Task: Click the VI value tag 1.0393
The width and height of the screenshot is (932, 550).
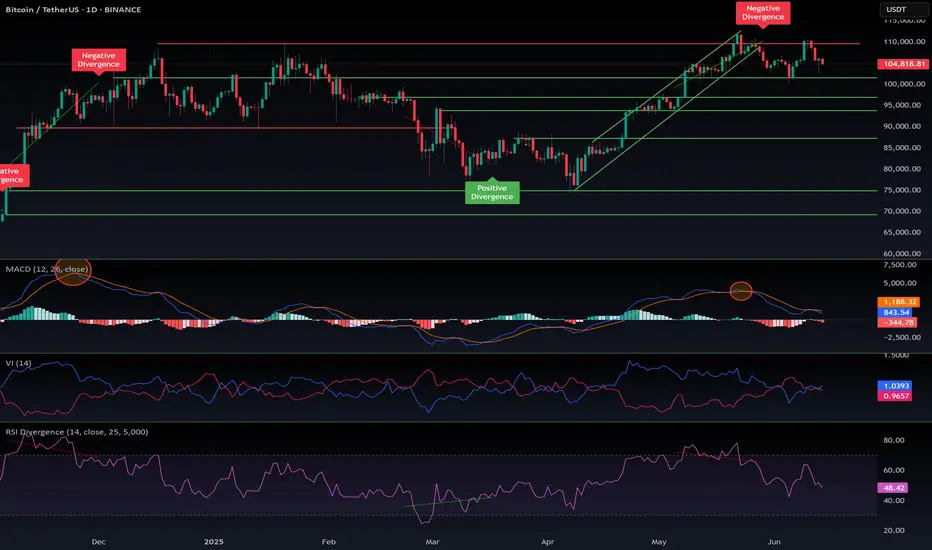Action: pyautogui.click(x=895, y=386)
